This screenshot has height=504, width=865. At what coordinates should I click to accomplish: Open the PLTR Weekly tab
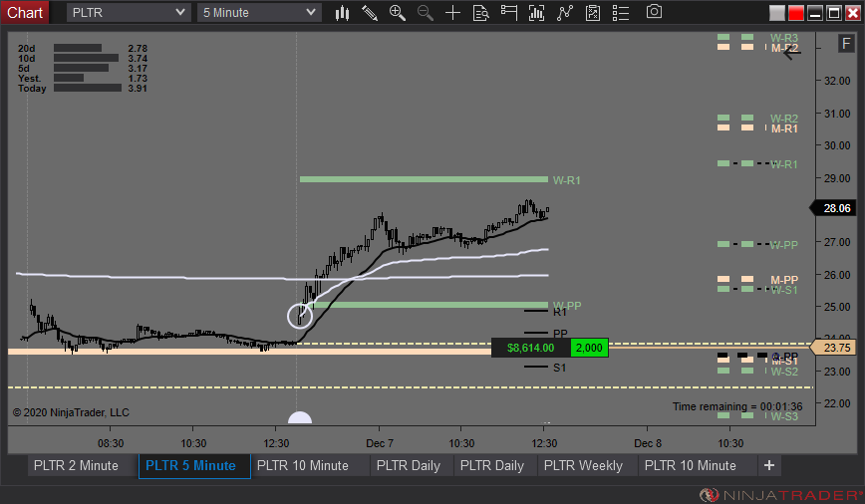tap(583, 465)
